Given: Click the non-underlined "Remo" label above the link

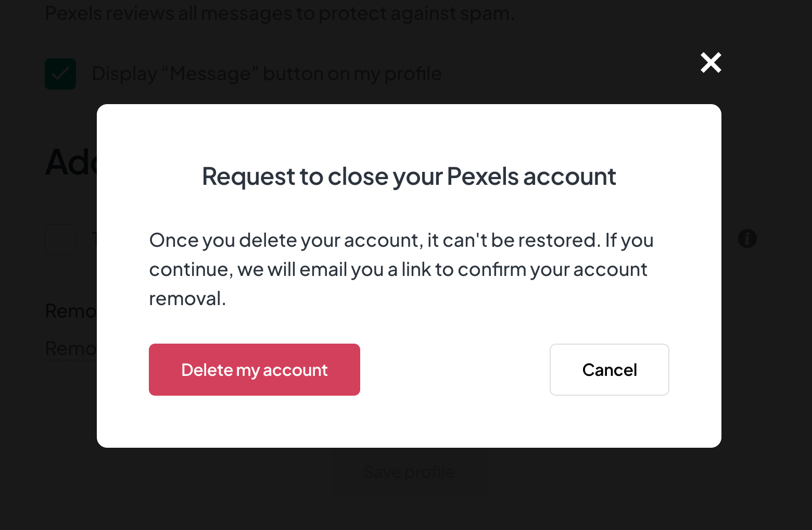Looking at the screenshot, I should [71, 311].
